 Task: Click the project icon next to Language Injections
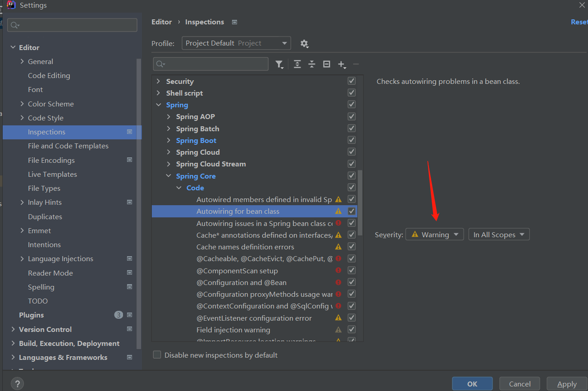[130, 259]
